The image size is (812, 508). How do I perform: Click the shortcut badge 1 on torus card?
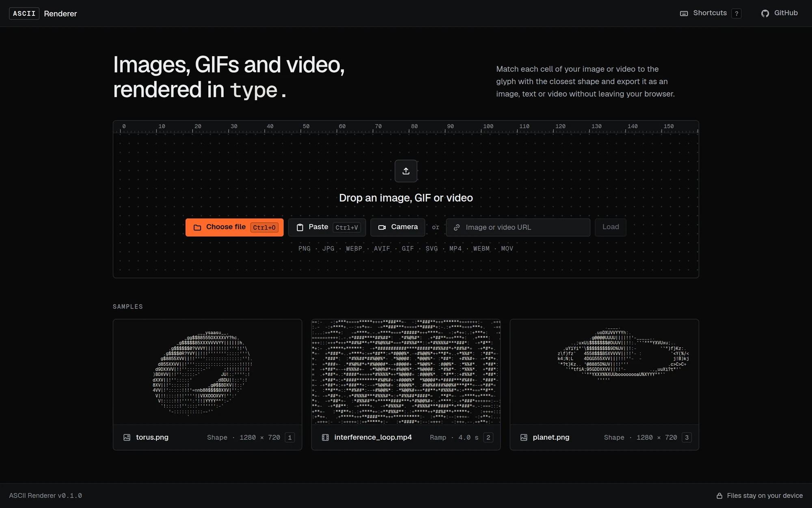click(x=289, y=438)
